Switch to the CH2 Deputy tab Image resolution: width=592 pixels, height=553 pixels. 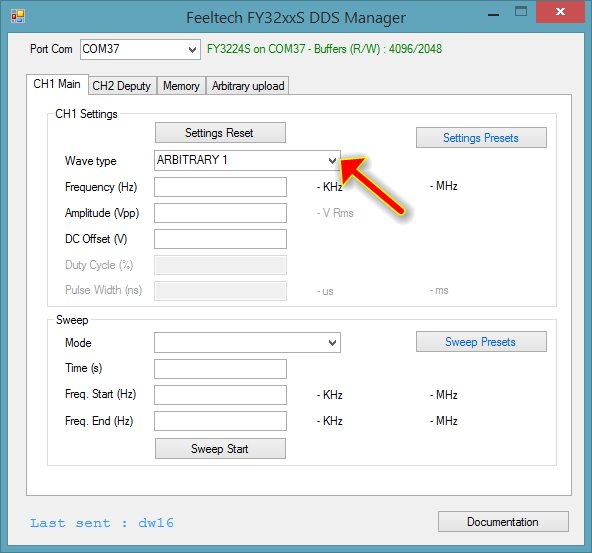tap(122, 86)
